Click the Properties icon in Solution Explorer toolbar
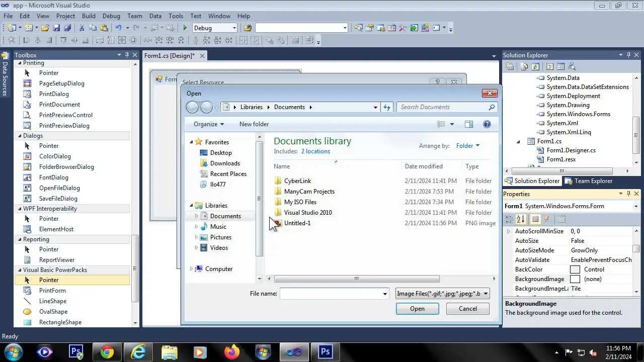 tap(510, 66)
